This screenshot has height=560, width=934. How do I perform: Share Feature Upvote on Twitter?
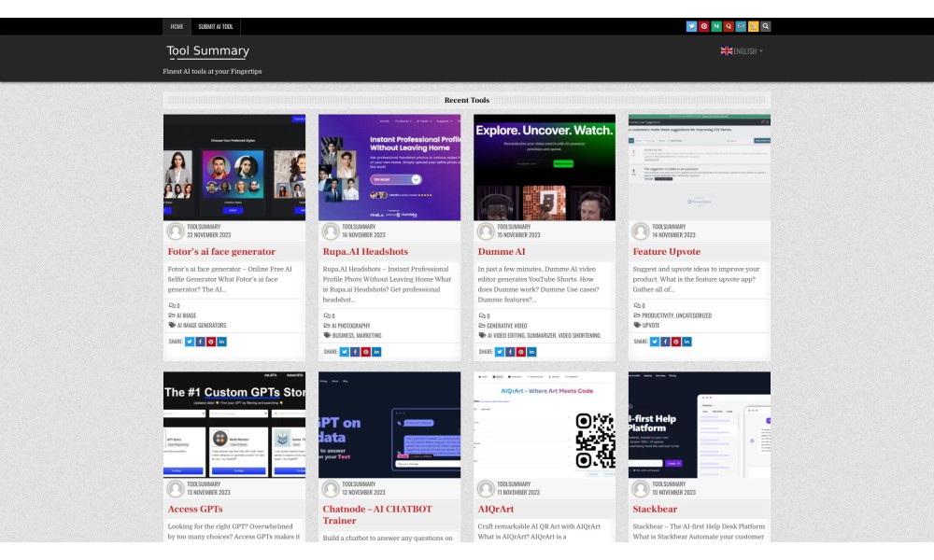click(x=654, y=342)
